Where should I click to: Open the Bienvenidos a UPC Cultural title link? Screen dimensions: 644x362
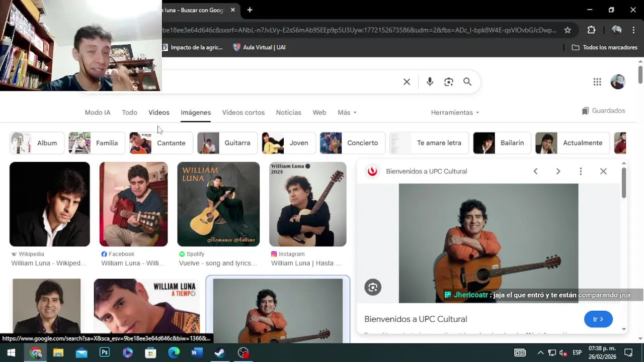pyautogui.click(x=416, y=319)
